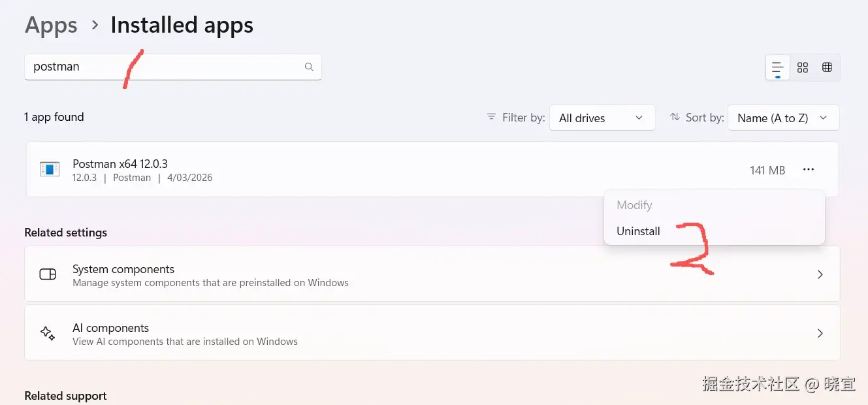Go back to Apps via breadcrumb
The image size is (868, 405).
(51, 25)
